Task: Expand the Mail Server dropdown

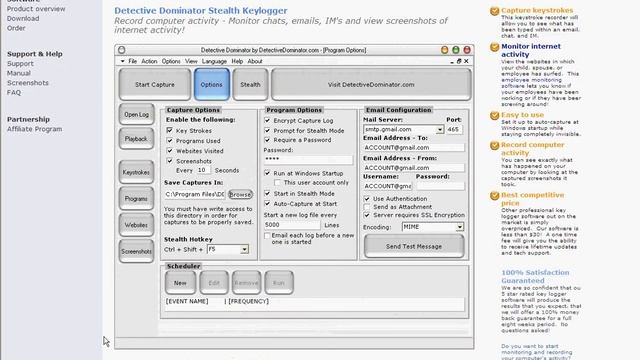Action: pos(440,129)
